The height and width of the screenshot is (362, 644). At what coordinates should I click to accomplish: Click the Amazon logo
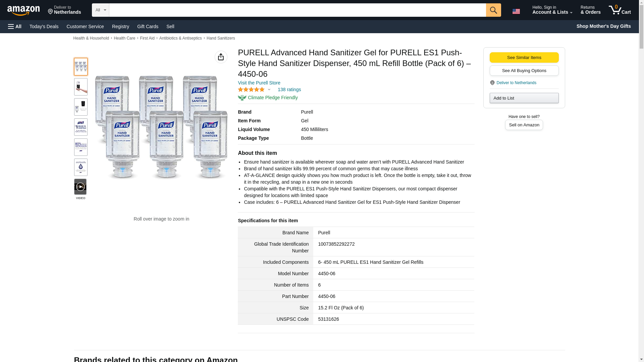point(23,10)
